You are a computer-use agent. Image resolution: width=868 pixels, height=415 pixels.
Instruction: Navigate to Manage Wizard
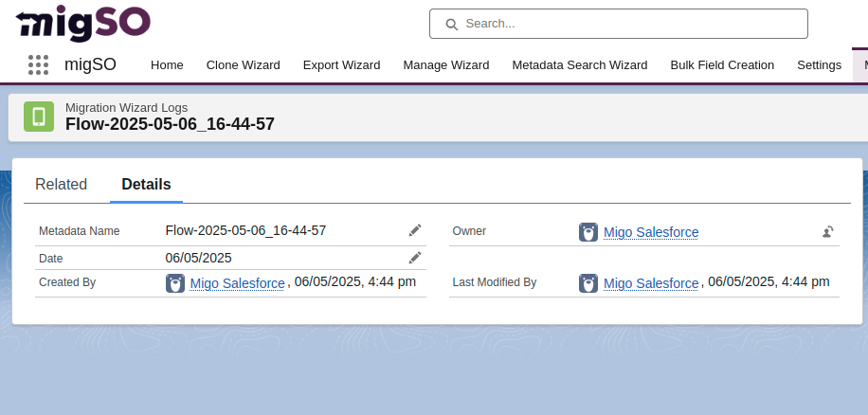tap(445, 65)
